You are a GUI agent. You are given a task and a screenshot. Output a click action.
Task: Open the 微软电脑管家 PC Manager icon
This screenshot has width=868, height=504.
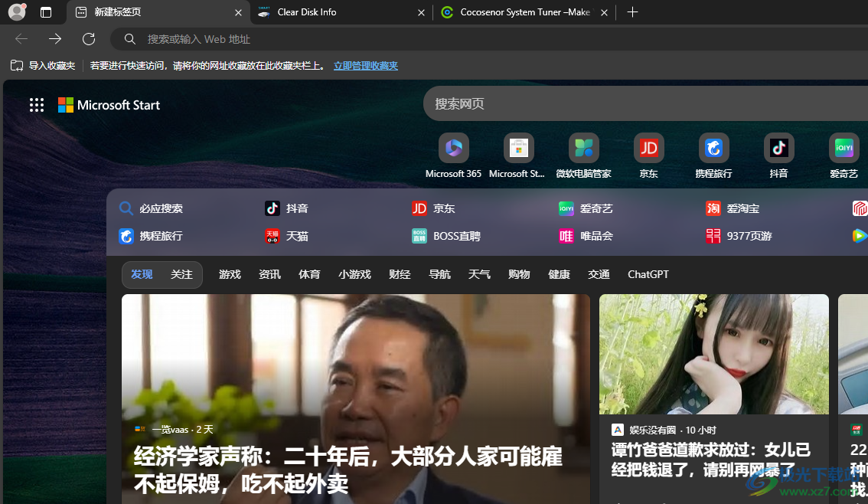[x=583, y=148]
